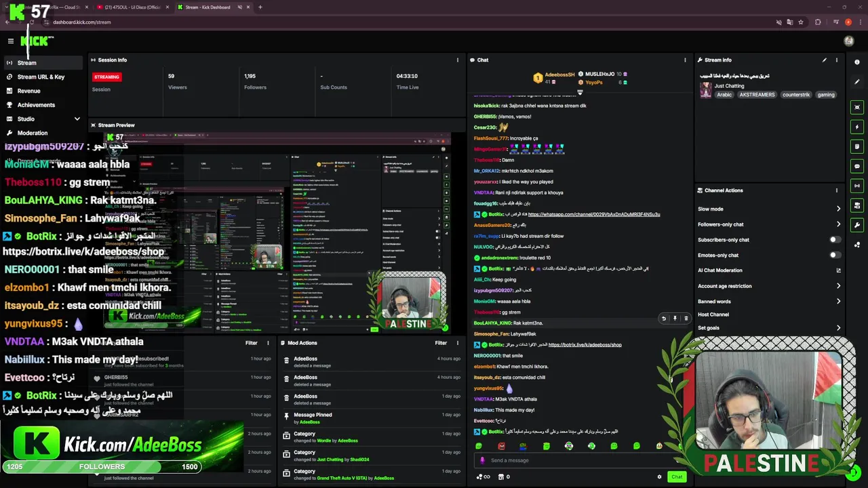Open botrix.live adeeboss shop link in chat

tap(585, 345)
